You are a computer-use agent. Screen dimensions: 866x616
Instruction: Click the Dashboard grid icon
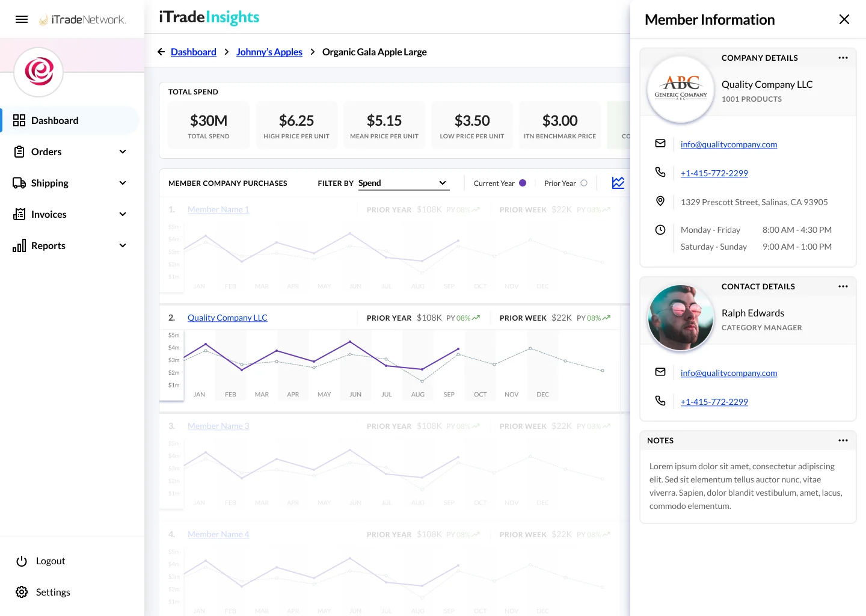click(19, 120)
